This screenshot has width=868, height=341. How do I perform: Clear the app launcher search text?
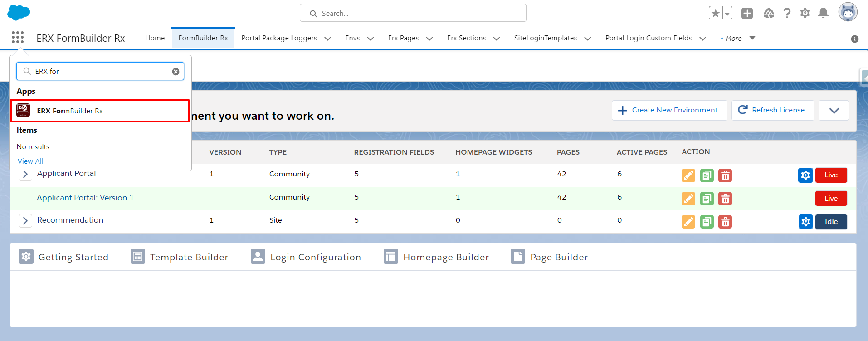[x=176, y=72]
